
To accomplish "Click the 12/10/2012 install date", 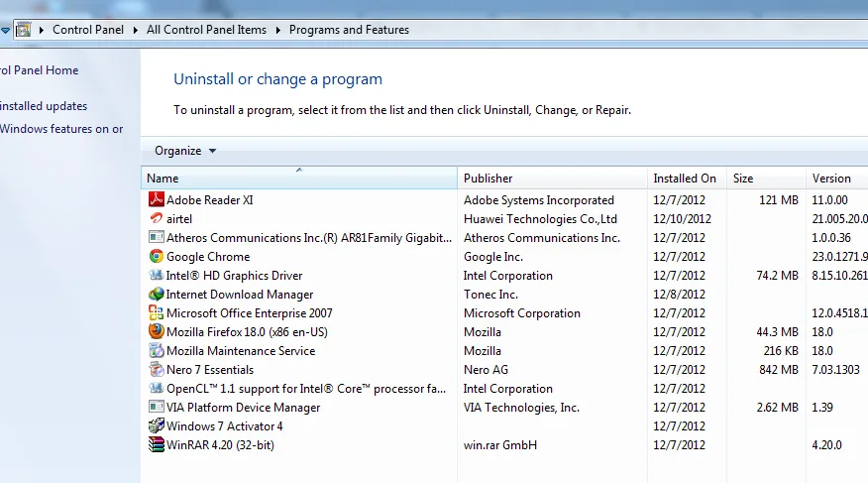I will coord(682,219).
